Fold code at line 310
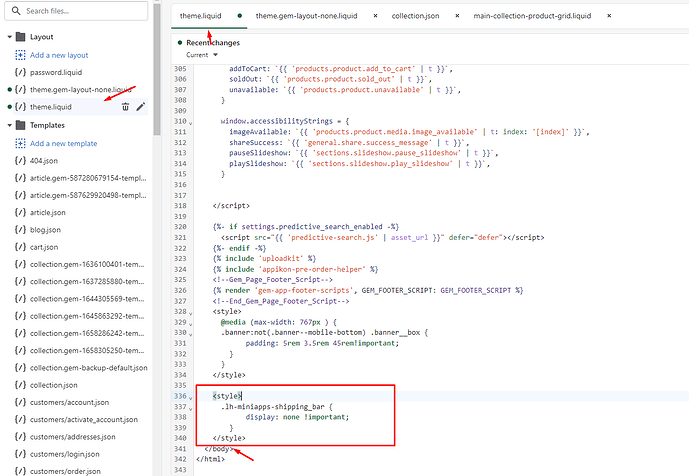This screenshot has width=689, height=476. click(191, 123)
